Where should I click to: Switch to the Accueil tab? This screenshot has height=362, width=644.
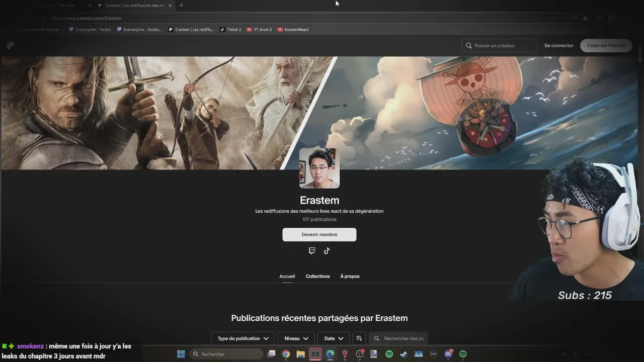pos(287,277)
